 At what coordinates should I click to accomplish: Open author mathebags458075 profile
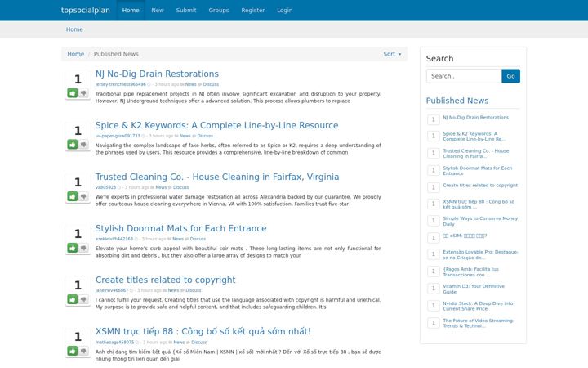pos(114,343)
